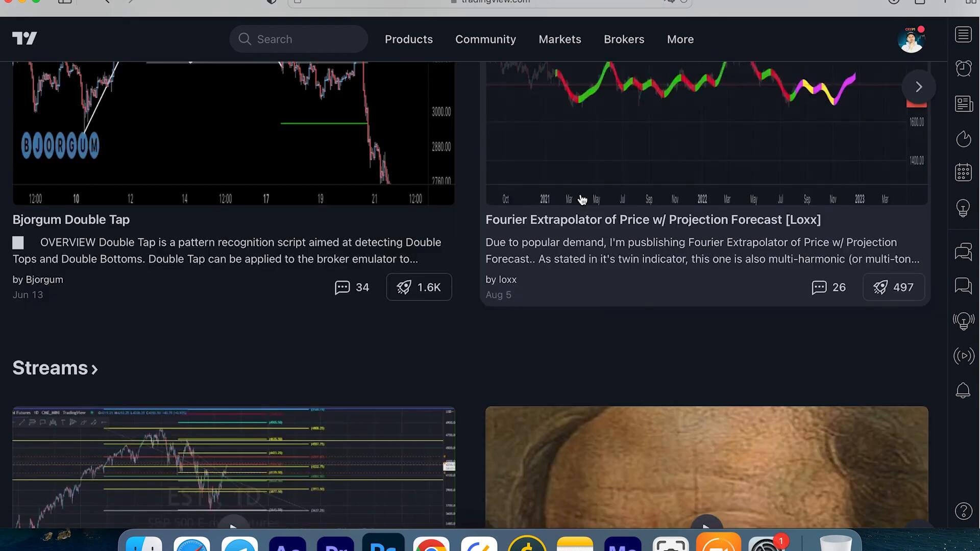
Task: Open the Products menu
Action: [x=408, y=39]
